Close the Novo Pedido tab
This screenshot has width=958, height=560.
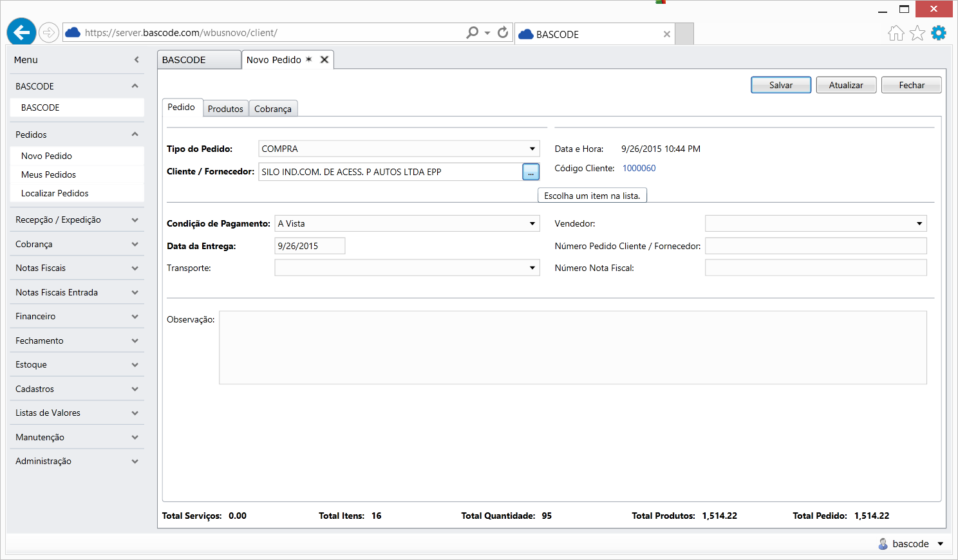point(324,59)
